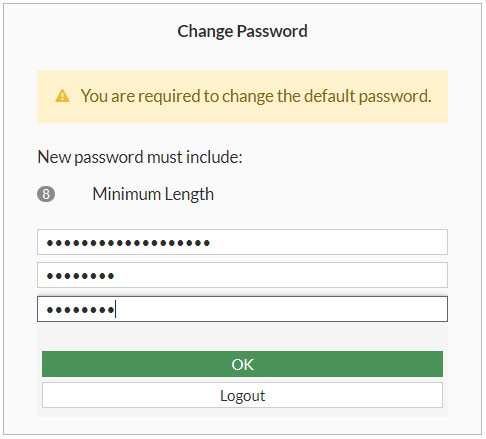Click the gray number 8 badge
The height and width of the screenshot is (439, 486).
[x=46, y=194]
